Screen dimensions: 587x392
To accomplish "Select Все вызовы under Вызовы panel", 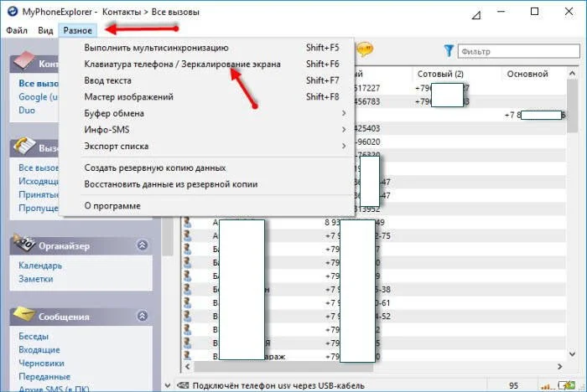I will (x=39, y=168).
